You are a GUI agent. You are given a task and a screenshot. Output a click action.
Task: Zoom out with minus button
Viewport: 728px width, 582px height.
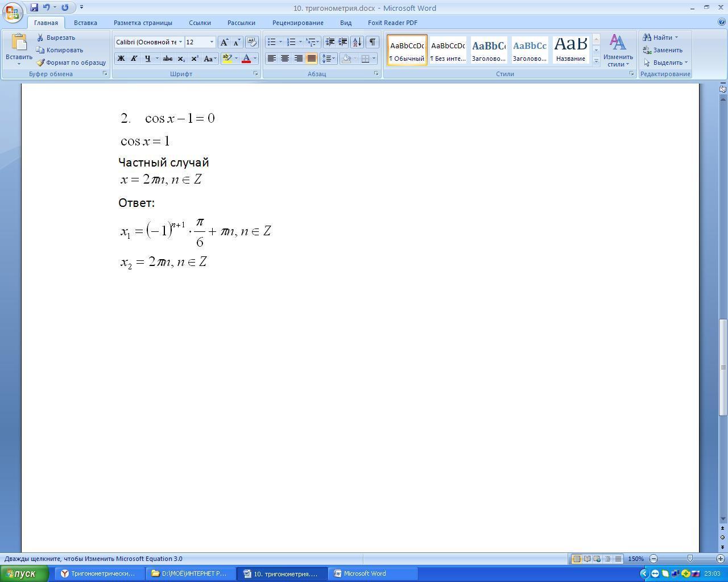pyautogui.click(x=653, y=559)
